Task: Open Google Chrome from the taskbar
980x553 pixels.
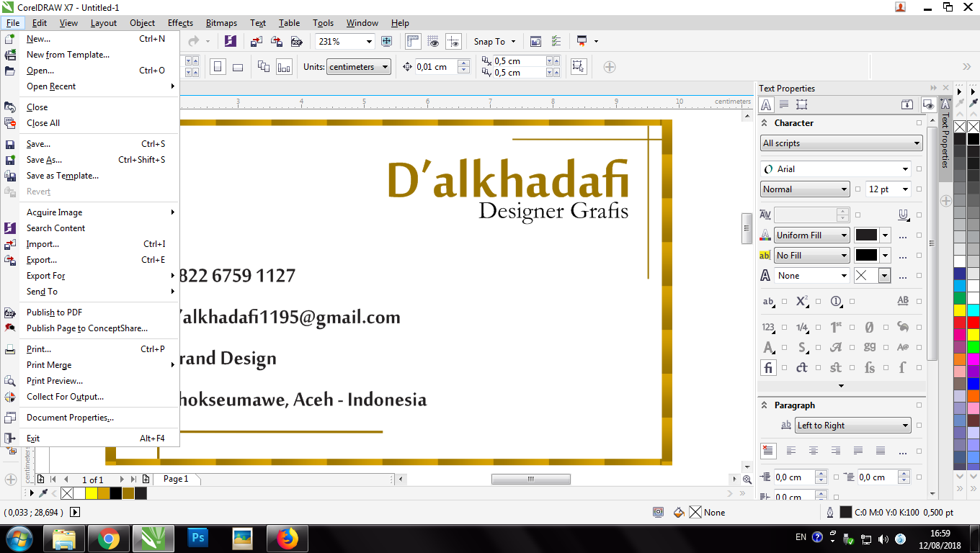Action: [x=109, y=538]
